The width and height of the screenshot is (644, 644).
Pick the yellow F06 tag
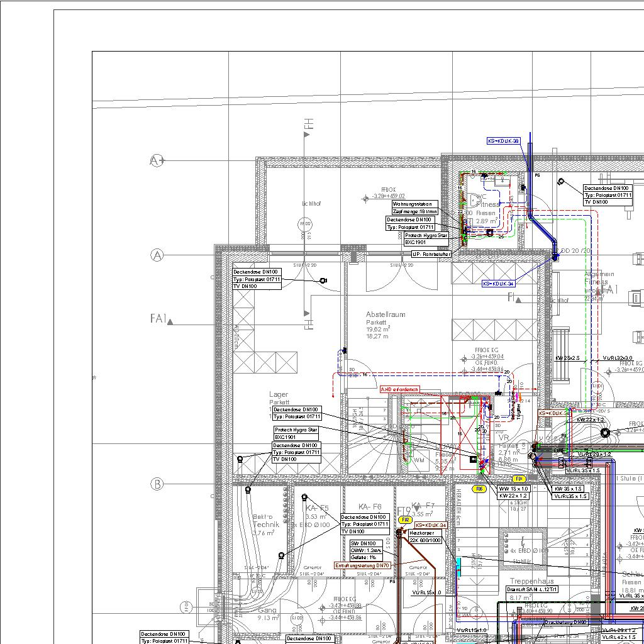[480, 489]
